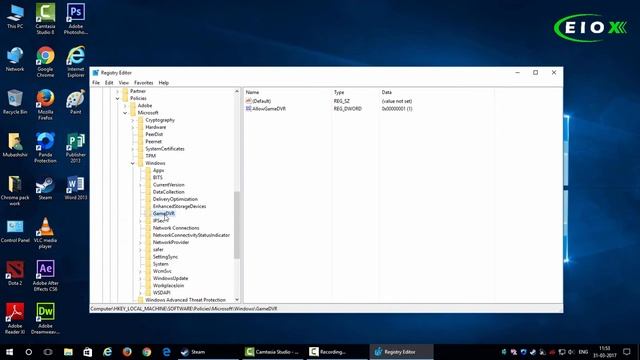Click tree pane scroll down arrow
The image size is (640, 360).
point(237,300)
